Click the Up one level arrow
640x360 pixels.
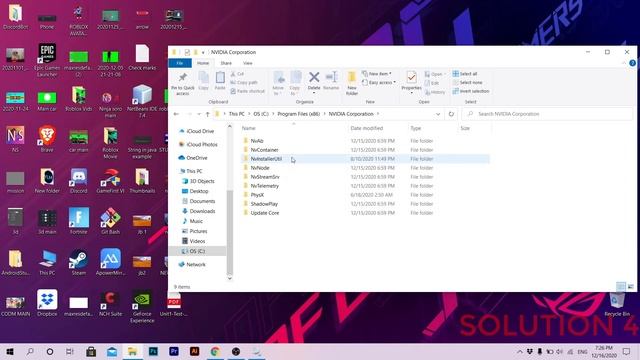tap(207, 114)
